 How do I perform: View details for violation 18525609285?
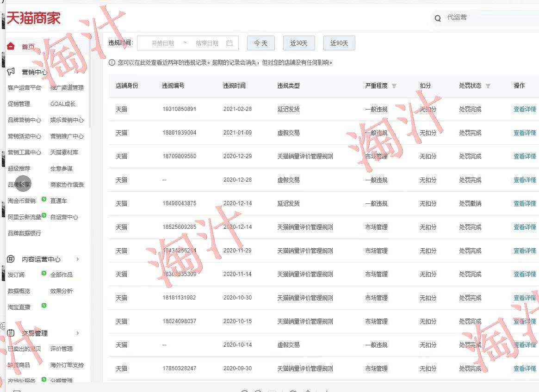pos(525,227)
